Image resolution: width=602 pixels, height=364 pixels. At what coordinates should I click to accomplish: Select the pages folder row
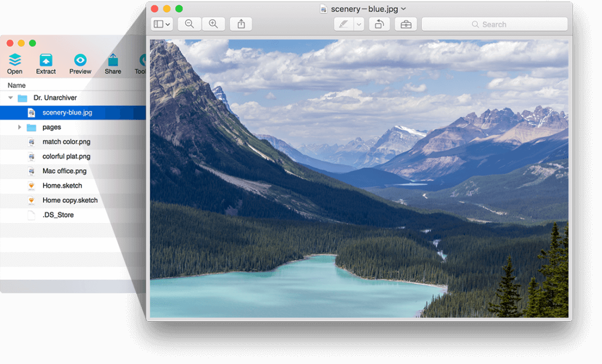(73, 127)
